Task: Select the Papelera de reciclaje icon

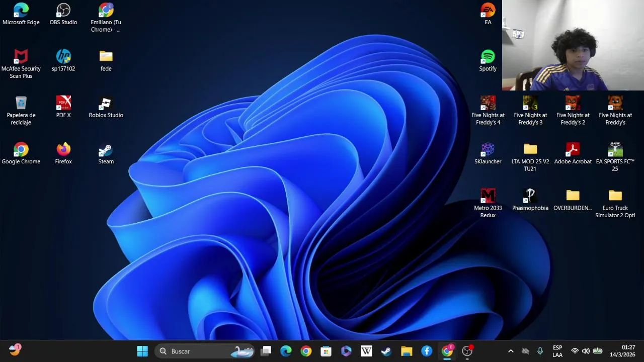Action: pyautogui.click(x=21, y=111)
